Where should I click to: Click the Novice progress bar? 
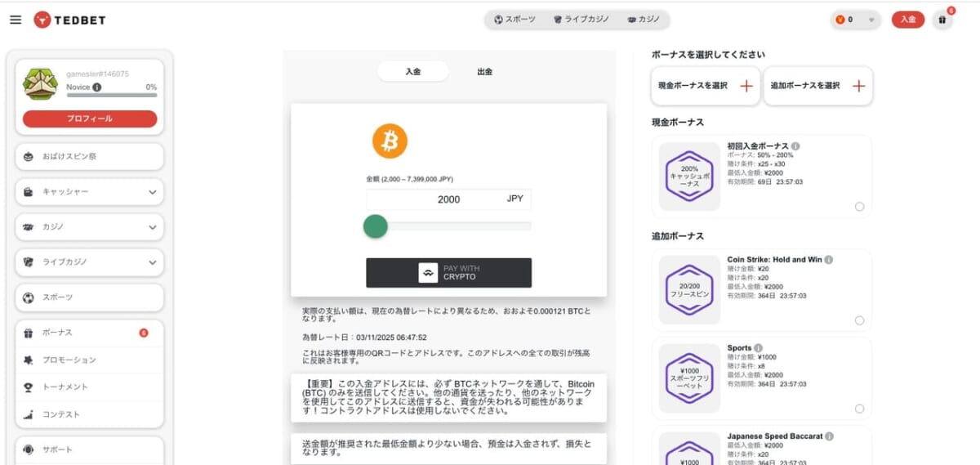112,96
